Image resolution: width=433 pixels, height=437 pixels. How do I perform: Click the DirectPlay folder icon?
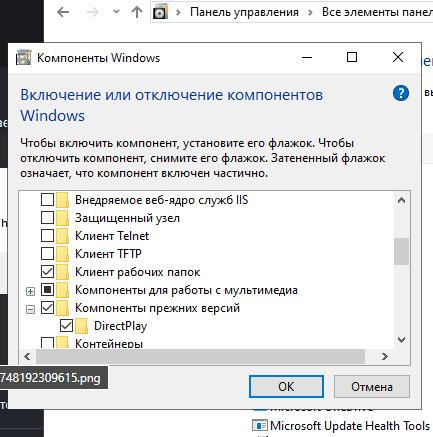(x=81, y=326)
